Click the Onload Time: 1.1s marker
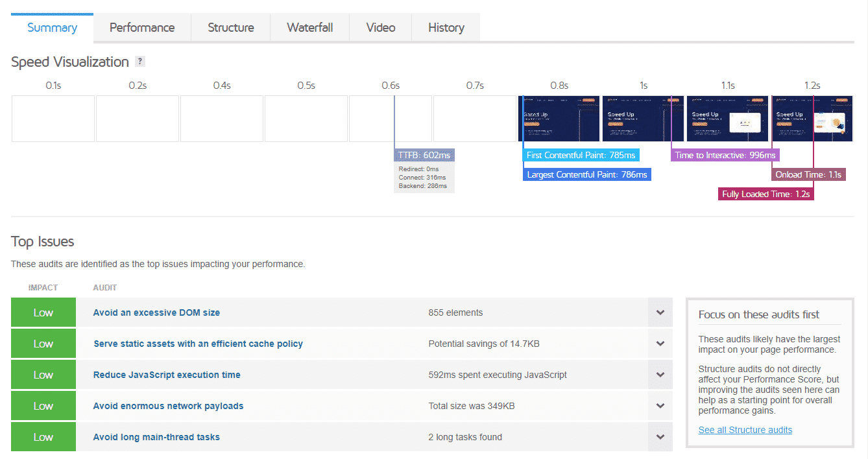 click(808, 174)
